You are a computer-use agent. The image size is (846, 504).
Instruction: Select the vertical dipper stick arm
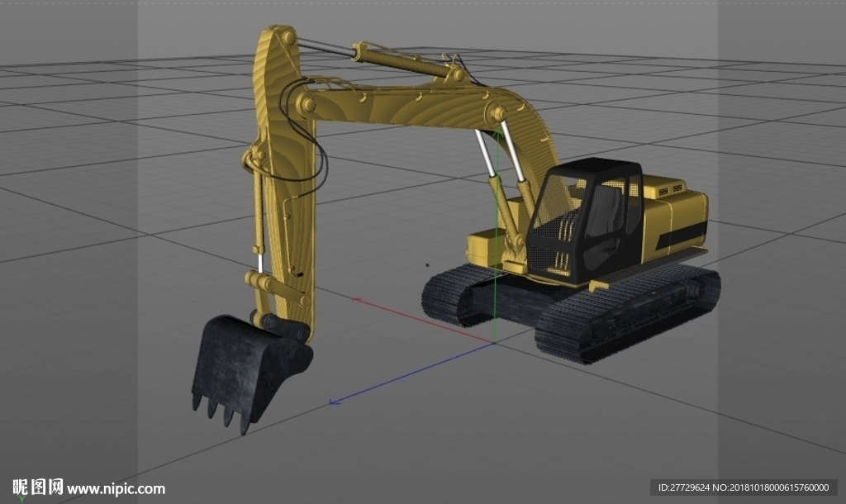click(x=283, y=178)
